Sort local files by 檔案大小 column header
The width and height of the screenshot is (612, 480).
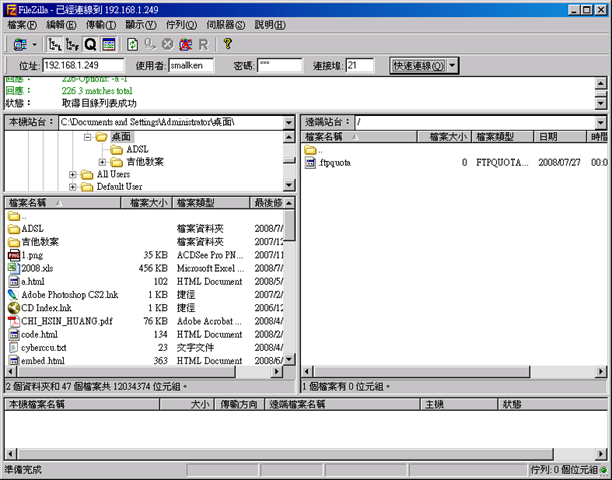(147, 203)
